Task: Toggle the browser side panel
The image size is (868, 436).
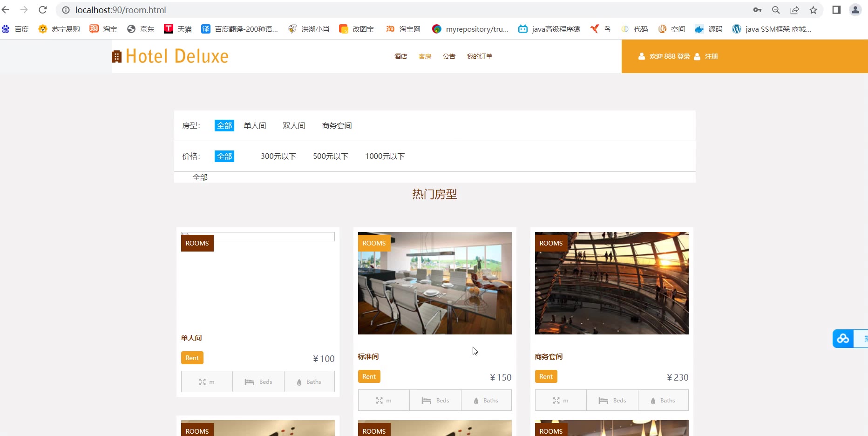Action: point(836,10)
